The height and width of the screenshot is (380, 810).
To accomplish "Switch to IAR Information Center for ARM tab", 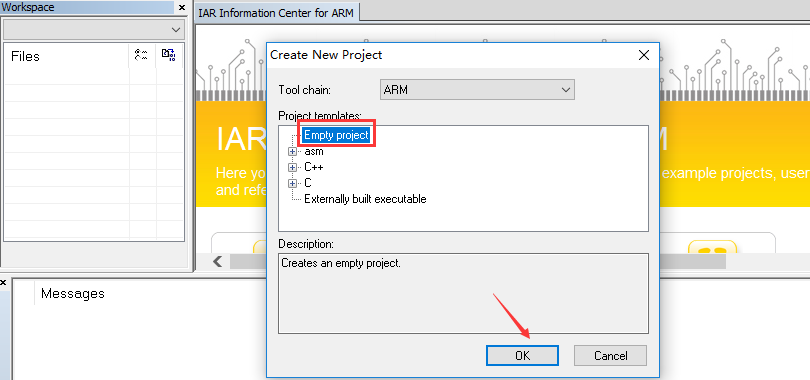I will (x=276, y=13).
